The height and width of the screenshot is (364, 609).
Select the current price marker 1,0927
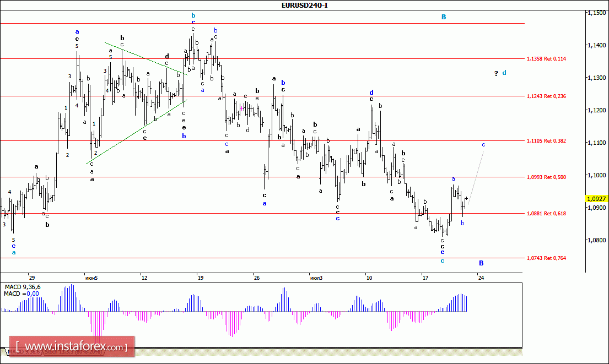tap(597, 198)
